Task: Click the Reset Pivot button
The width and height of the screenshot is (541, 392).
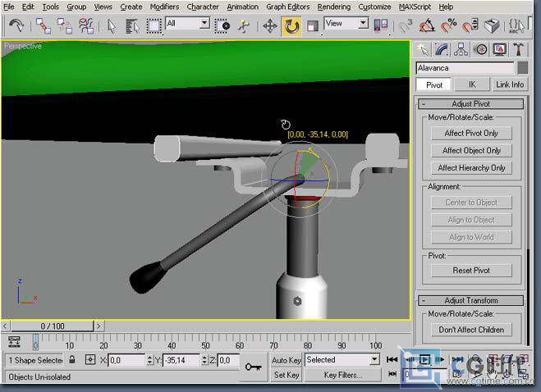Action: coord(471,271)
